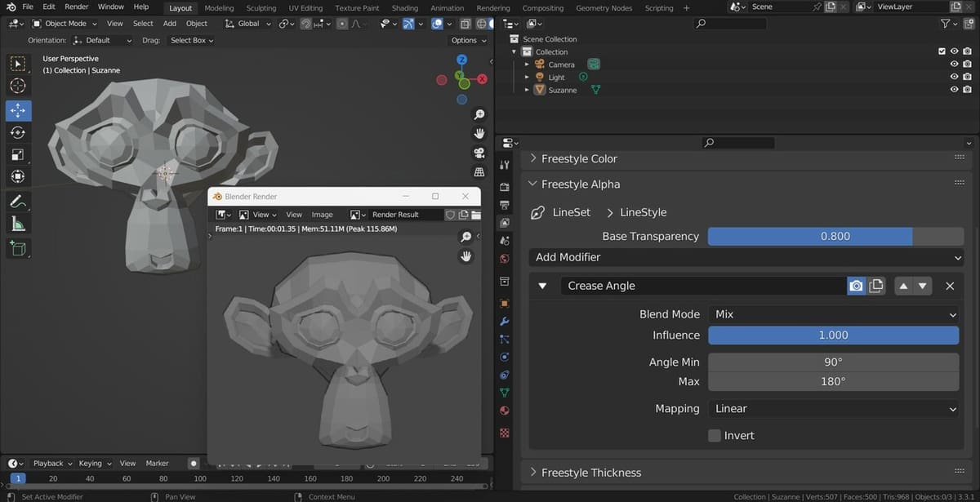Hide the Light in viewport via eye icon
The width and height of the screenshot is (980, 502).
(954, 78)
